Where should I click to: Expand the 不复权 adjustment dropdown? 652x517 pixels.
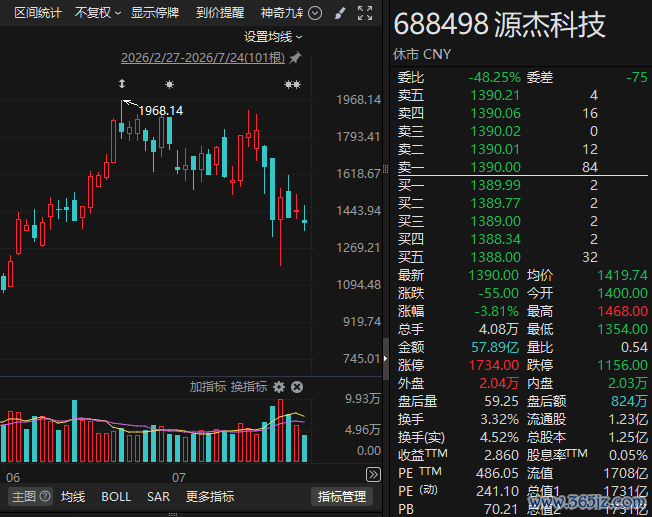(98, 13)
